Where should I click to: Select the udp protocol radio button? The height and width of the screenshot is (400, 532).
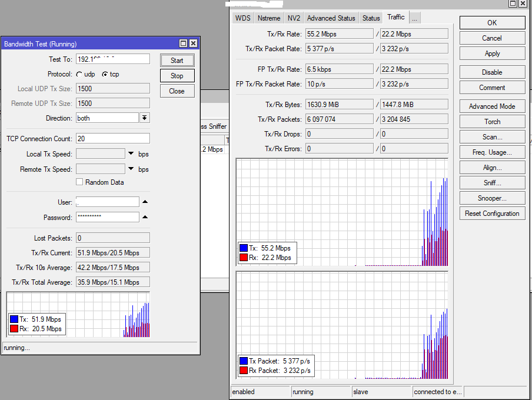click(79, 75)
